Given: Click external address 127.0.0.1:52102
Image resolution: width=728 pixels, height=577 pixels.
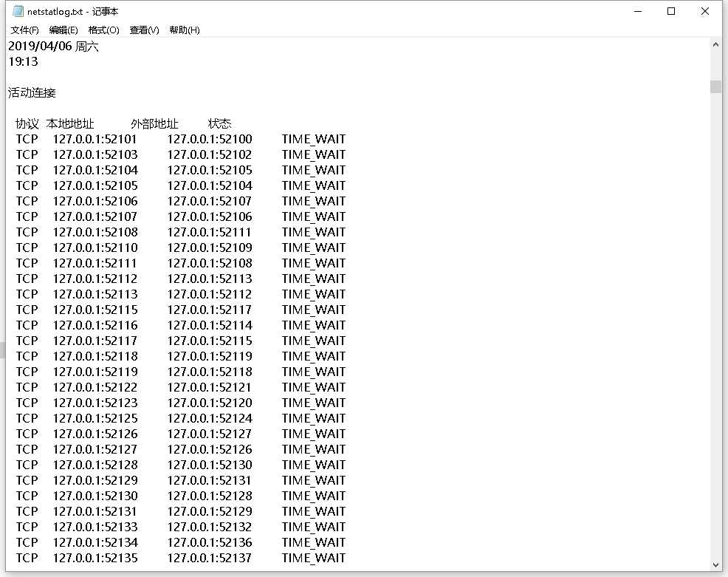Looking at the screenshot, I should coord(210,154).
